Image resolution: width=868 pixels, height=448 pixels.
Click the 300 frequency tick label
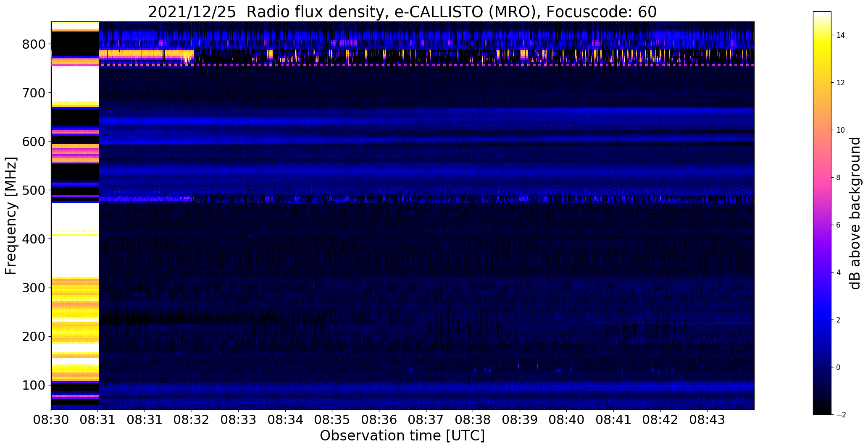(x=34, y=288)
